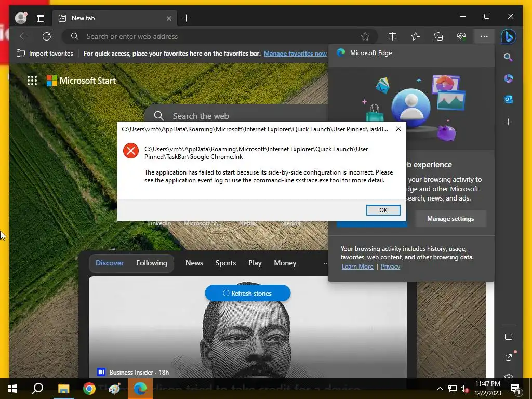Image resolution: width=532 pixels, height=399 pixels.
Task: Open Settings and more ellipsis menu
Action: [484, 36]
